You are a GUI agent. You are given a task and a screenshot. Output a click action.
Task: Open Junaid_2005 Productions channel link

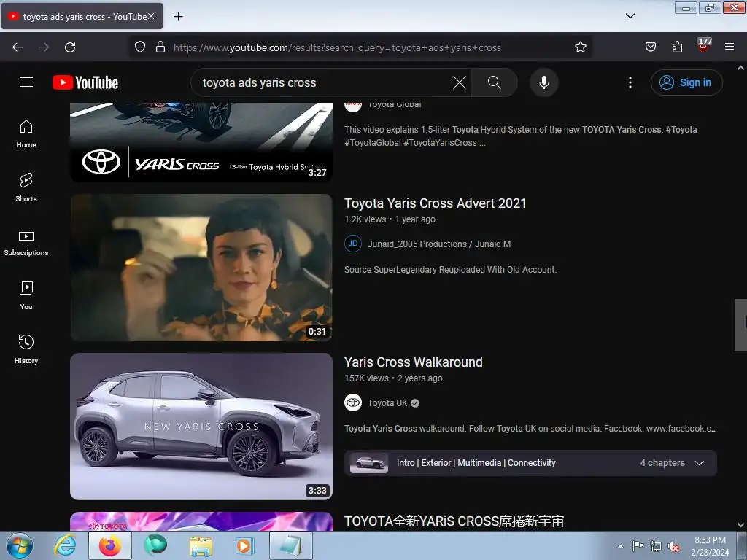point(438,244)
